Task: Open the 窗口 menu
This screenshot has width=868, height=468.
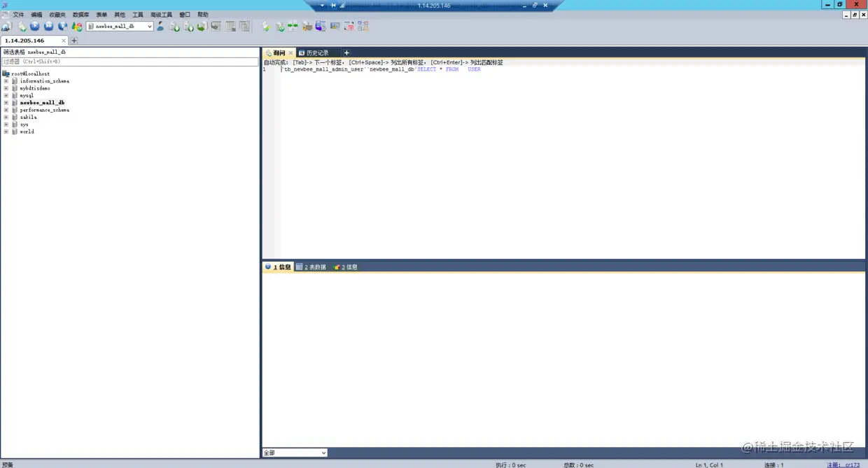Action: pyautogui.click(x=185, y=14)
